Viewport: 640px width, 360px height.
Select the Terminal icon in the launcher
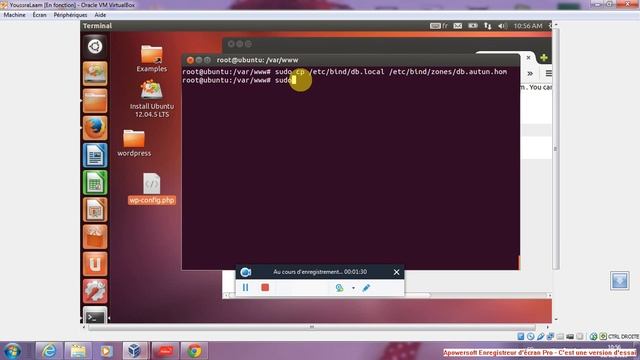[95, 315]
